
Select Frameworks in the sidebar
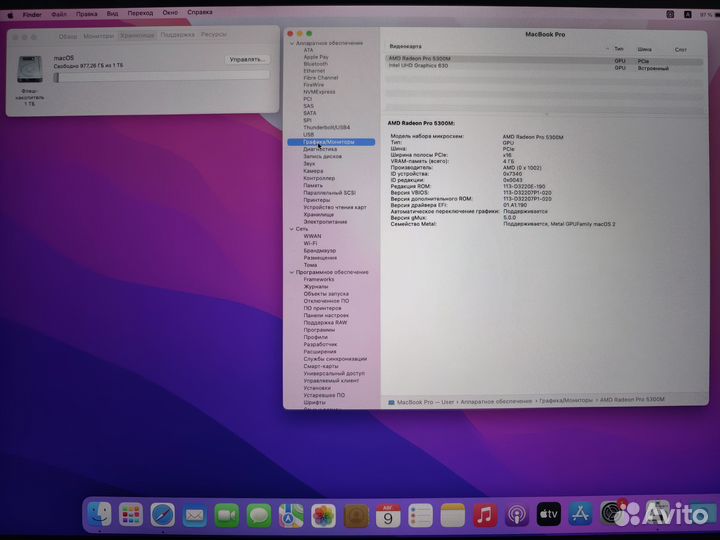pos(319,279)
